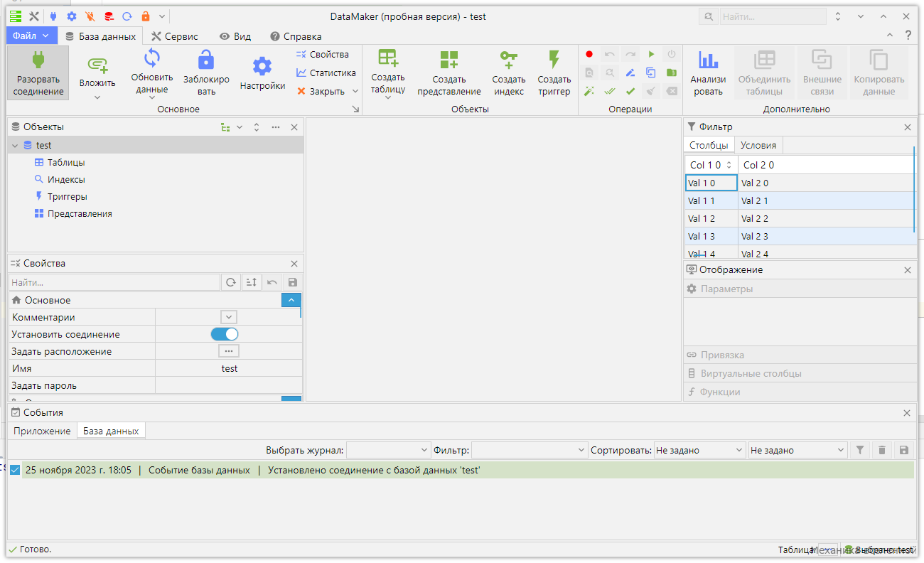
Task: Close the Фильтр panel
Action: click(907, 127)
